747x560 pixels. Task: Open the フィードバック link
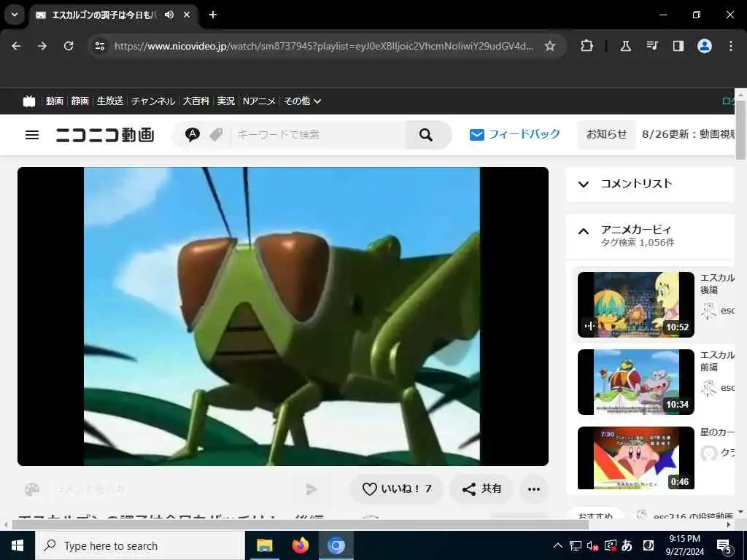[514, 134]
